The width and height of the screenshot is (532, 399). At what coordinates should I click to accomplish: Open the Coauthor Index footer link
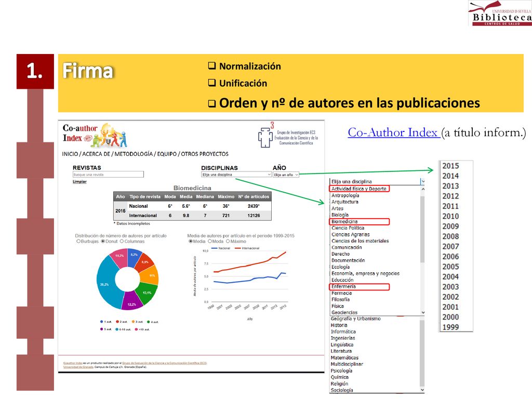coord(73,363)
